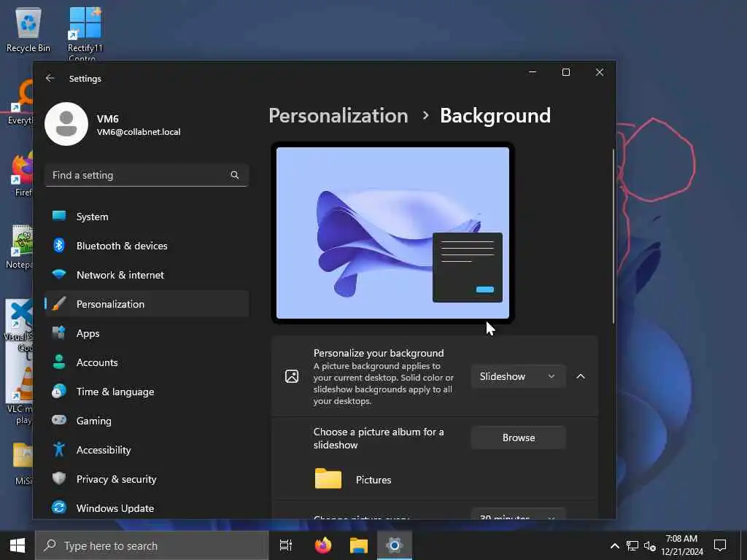Focus the Find a setting search box
This screenshot has width=747, height=560.
(x=147, y=175)
